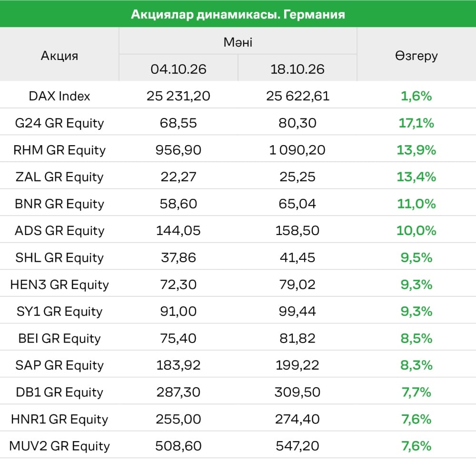The height and width of the screenshot is (462, 476).
Task: Click the 37,86 value cell
Action: 178,258
